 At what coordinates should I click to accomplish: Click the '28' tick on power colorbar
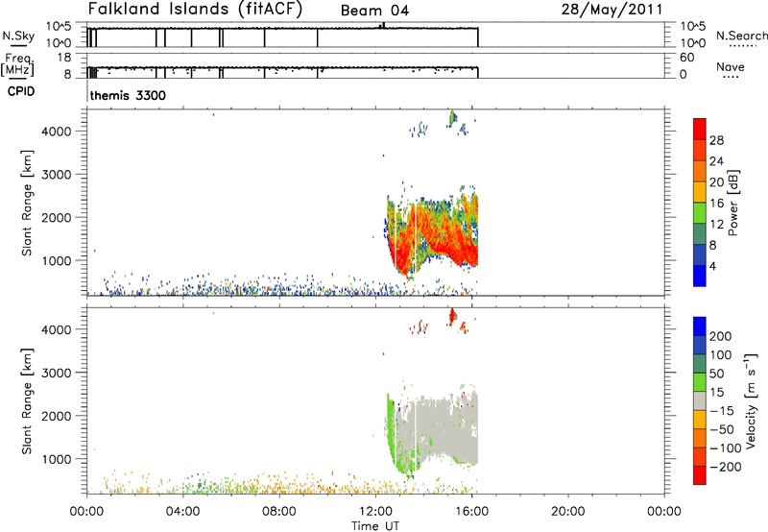tap(716, 140)
